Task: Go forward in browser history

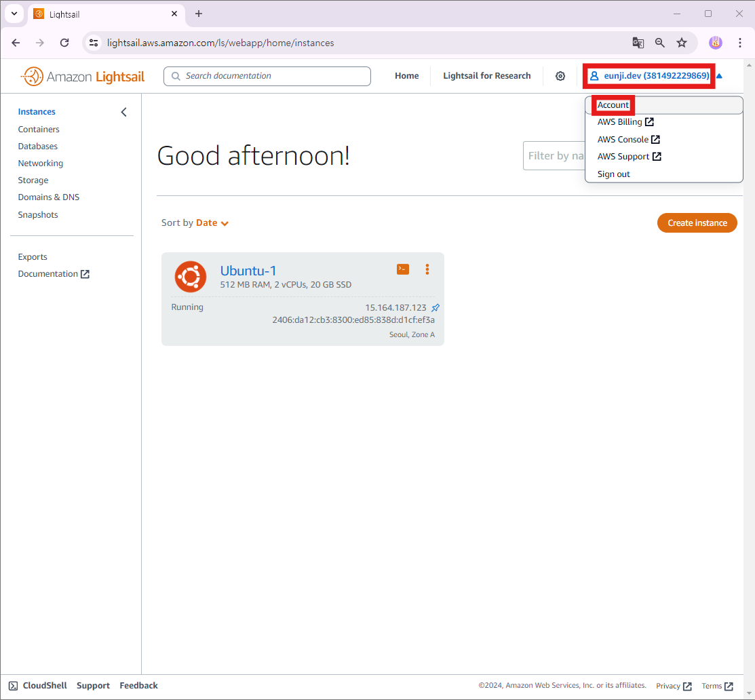Action: click(40, 43)
